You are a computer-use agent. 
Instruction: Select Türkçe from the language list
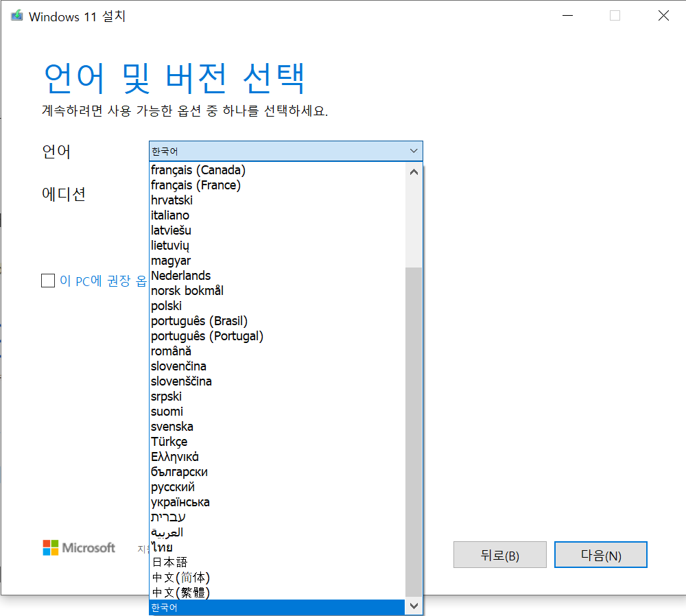coord(277,442)
